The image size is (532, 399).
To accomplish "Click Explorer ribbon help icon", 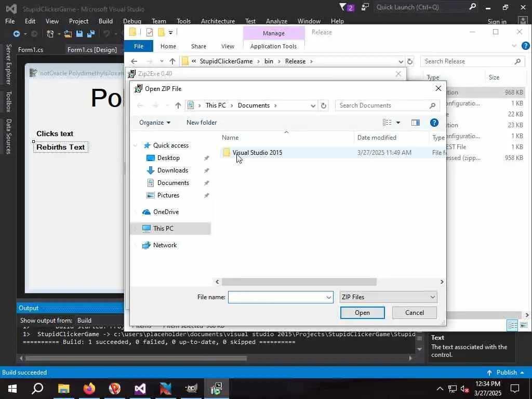I will (525, 46).
